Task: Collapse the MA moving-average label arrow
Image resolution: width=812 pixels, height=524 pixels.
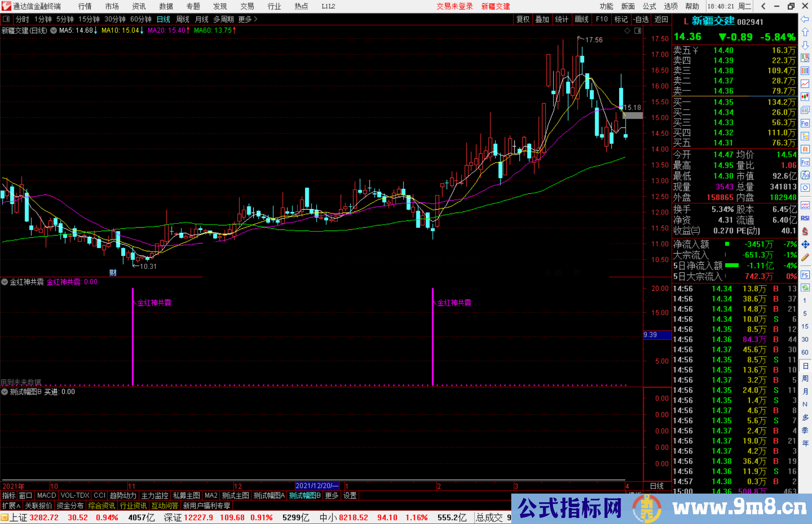Action: point(53,31)
